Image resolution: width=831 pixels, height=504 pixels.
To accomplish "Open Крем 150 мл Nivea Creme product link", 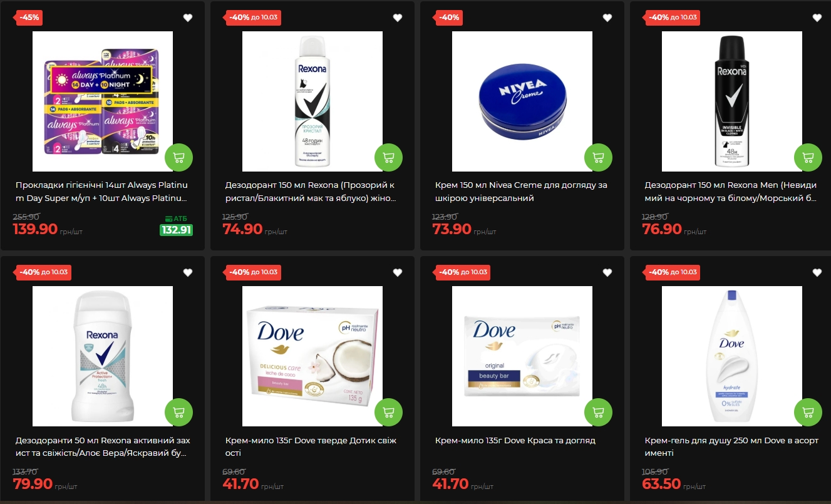I will [521, 192].
